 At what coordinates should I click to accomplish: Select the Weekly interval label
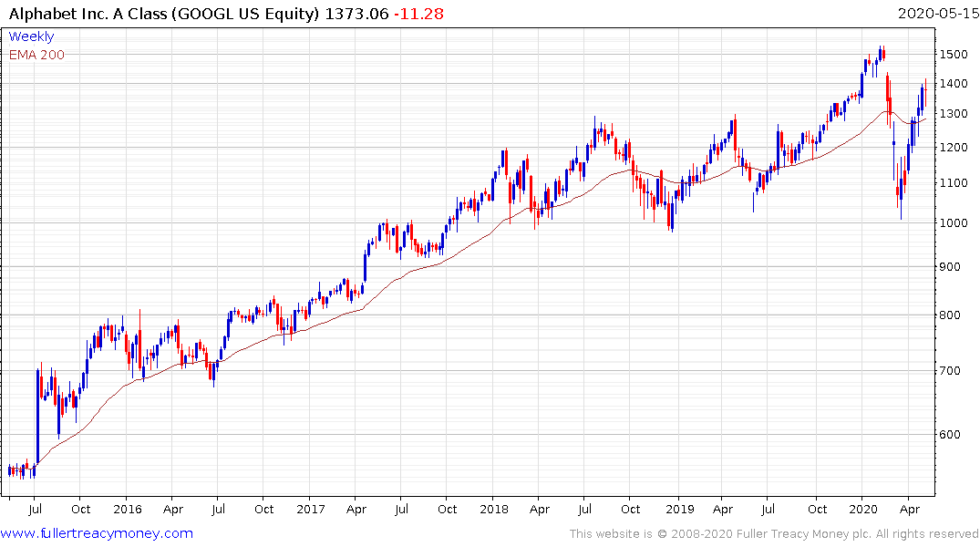click(31, 36)
